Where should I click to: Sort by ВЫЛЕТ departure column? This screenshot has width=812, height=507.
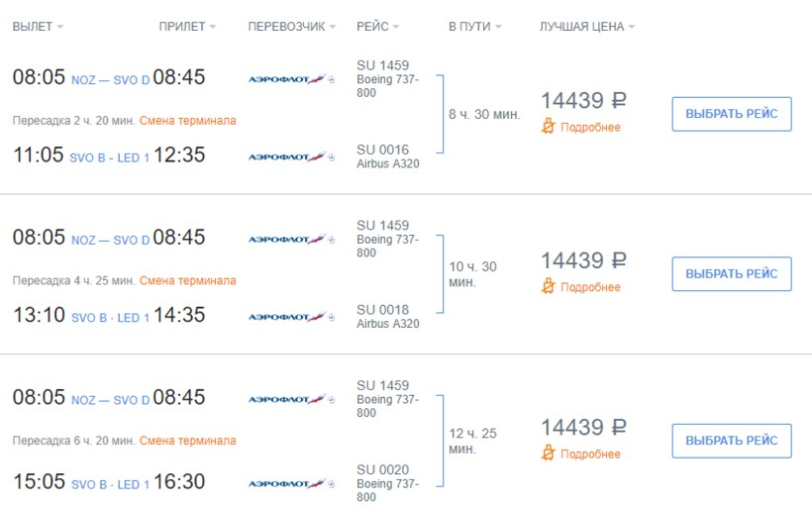point(38,27)
